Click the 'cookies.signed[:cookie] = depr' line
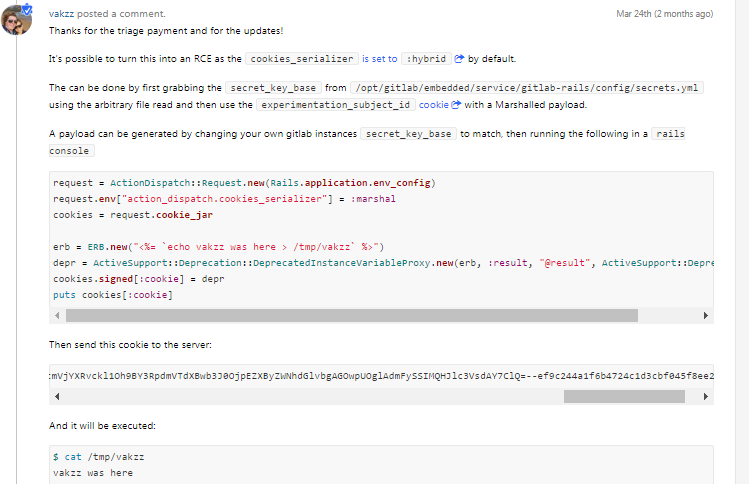The image size is (749, 484). pyautogui.click(x=139, y=279)
